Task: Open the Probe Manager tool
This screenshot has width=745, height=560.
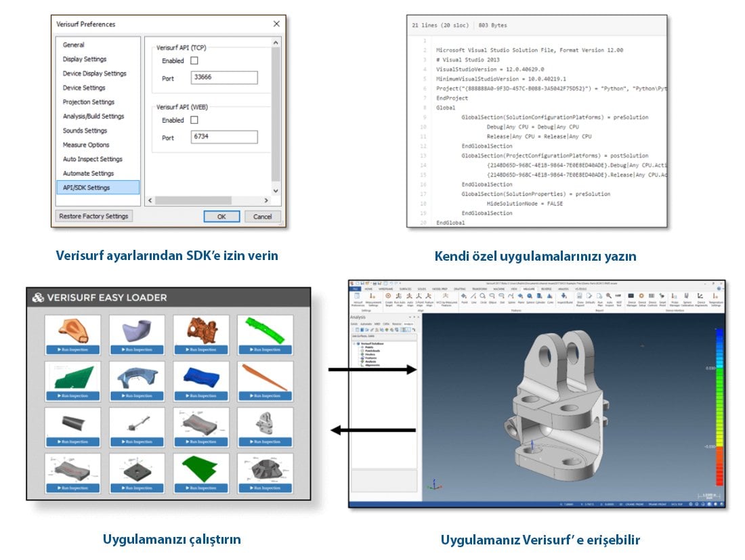Action: coord(674,299)
